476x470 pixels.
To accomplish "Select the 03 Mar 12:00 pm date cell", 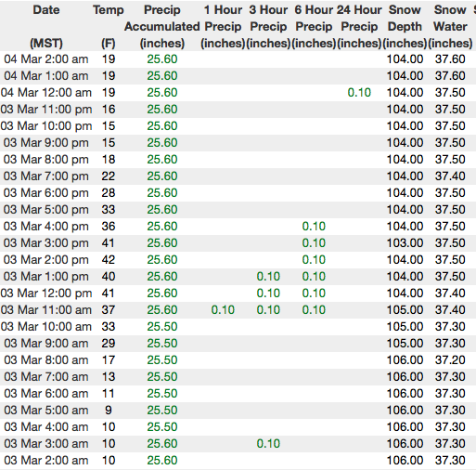I will coord(46,294).
